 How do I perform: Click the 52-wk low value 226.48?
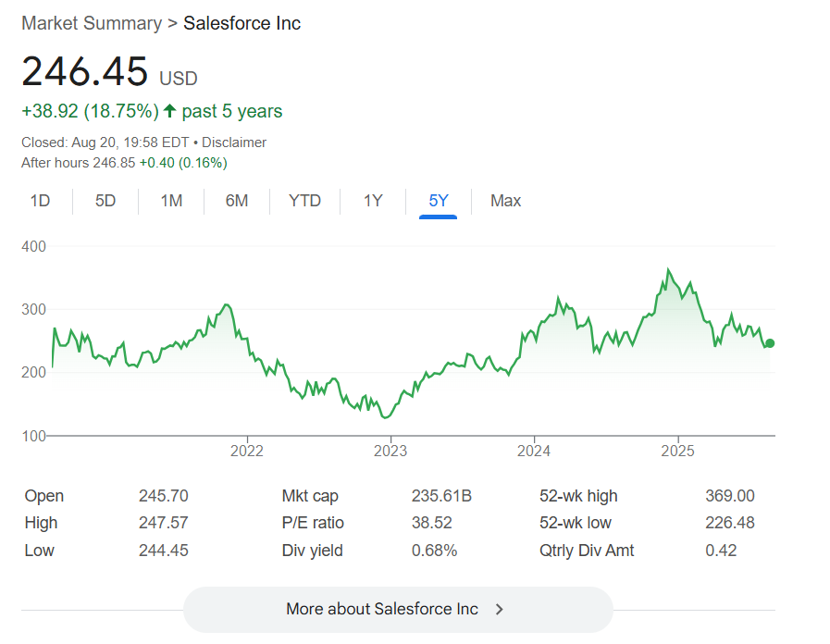pos(730,523)
